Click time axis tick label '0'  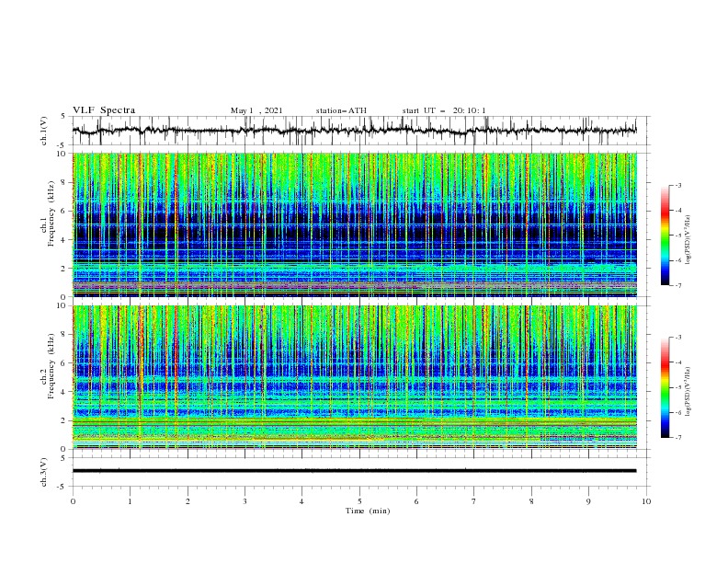coord(73,501)
